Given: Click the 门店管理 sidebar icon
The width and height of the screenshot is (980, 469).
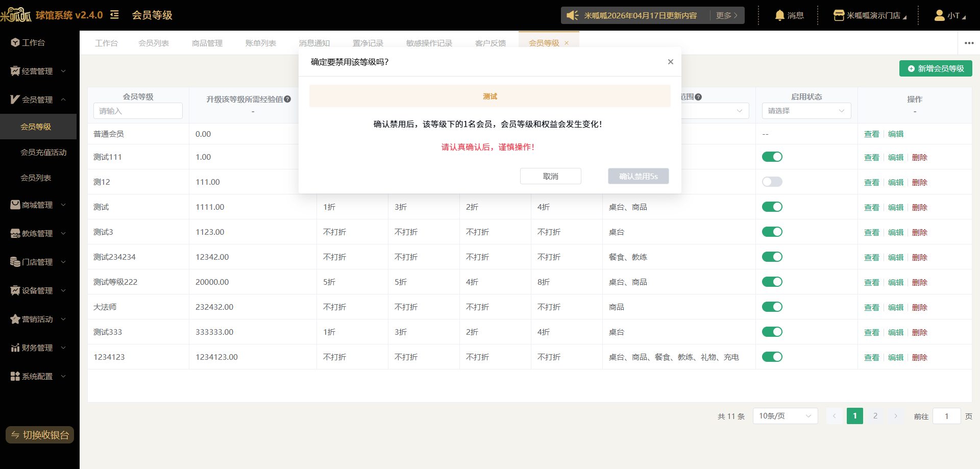Looking at the screenshot, I should (x=15, y=262).
